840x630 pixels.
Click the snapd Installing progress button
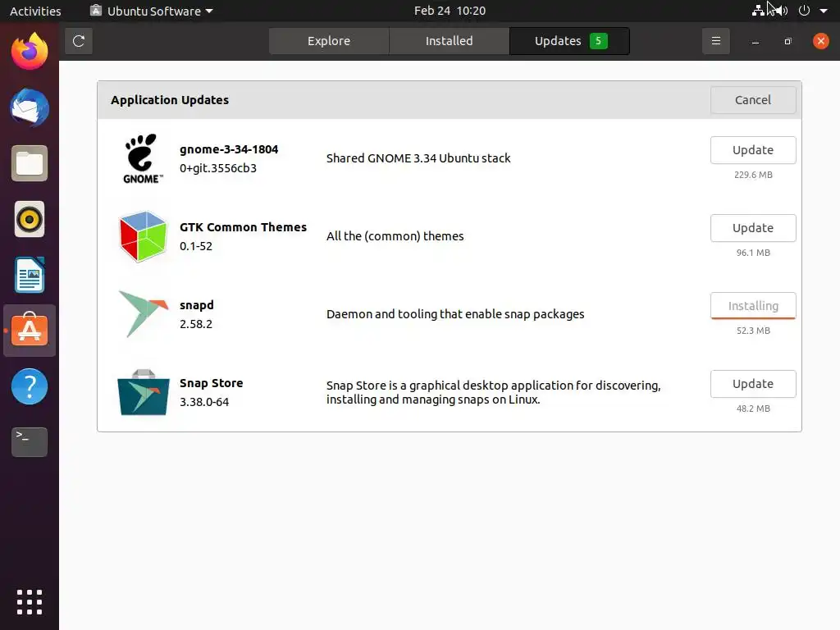[x=753, y=306]
